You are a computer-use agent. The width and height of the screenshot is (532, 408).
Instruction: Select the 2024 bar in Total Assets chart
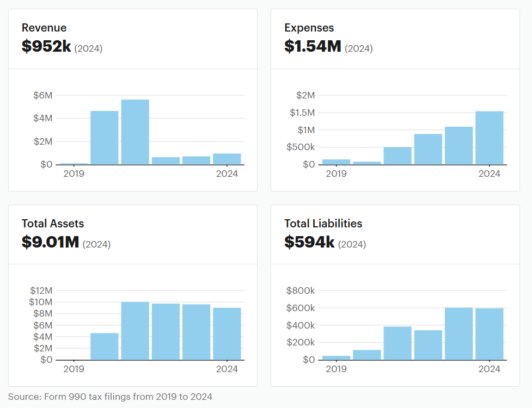click(227, 333)
